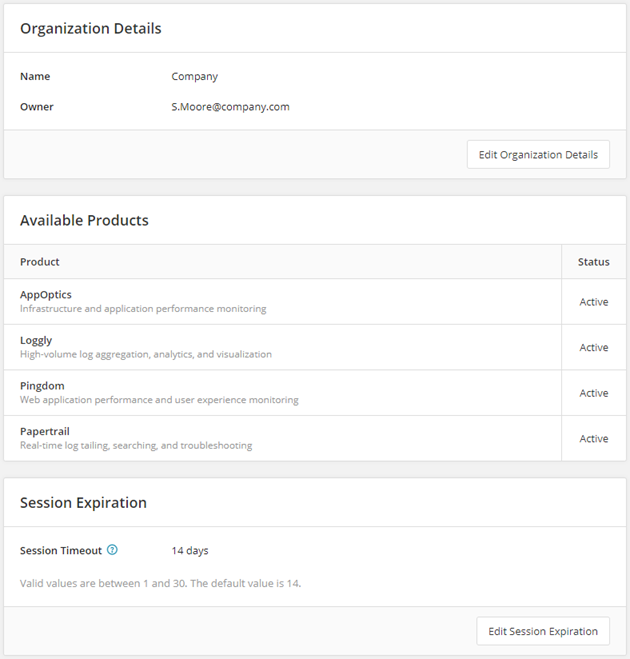Click the Available Products heading
The height and width of the screenshot is (659, 630).
click(84, 220)
